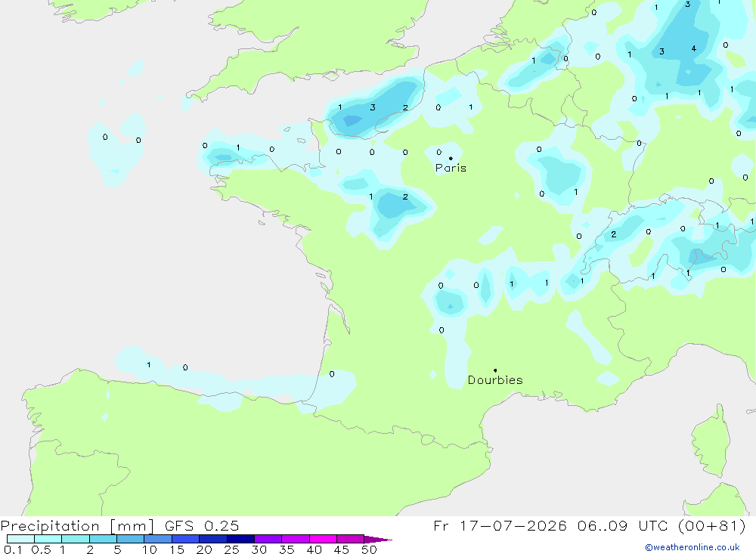Pick the 30–35 mm purple legend swatch
This screenshot has width=756, height=554.
click(268, 539)
